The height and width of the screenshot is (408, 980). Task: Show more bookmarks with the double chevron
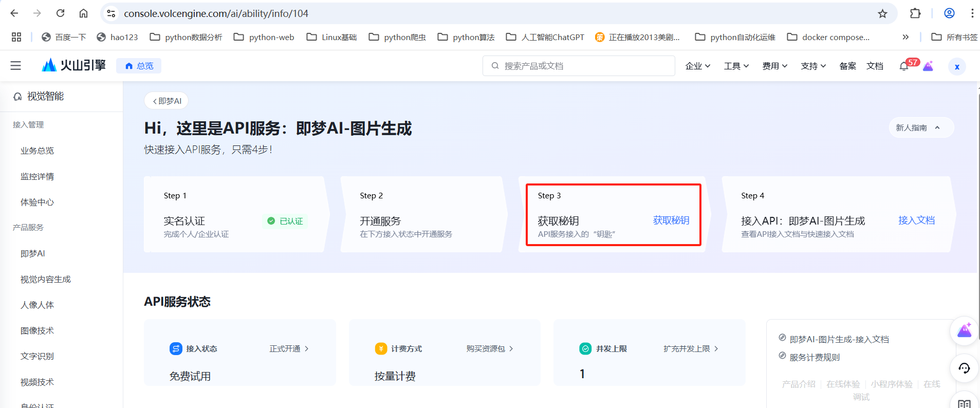click(905, 37)
